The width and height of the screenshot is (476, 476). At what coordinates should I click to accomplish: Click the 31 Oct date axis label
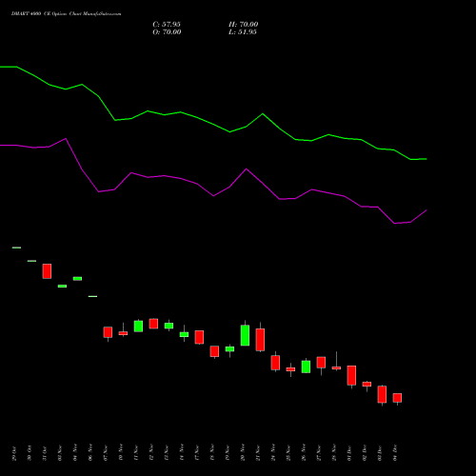[45, 453]
